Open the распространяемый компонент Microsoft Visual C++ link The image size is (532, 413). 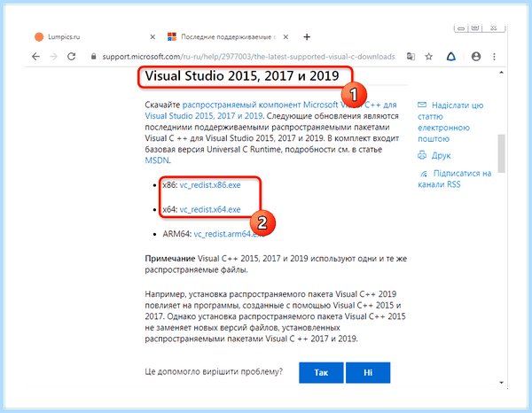pos(270,110)
